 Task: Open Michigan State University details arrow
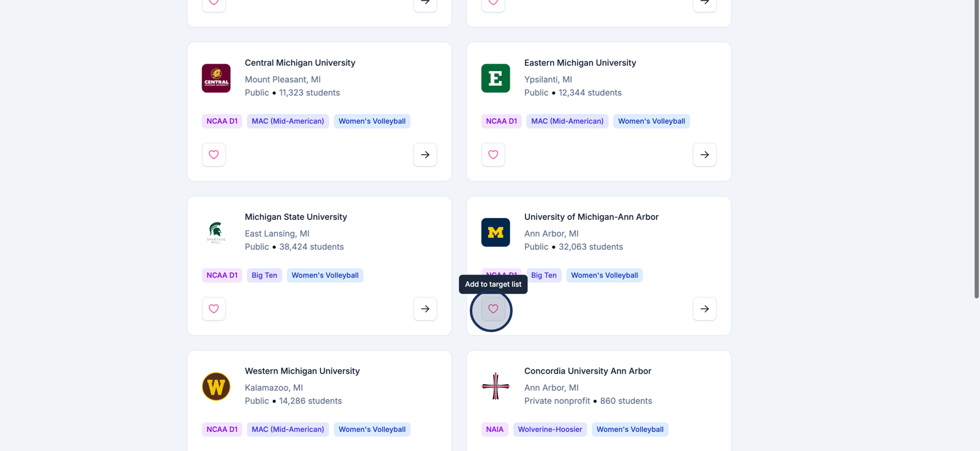tap(425, 309)
